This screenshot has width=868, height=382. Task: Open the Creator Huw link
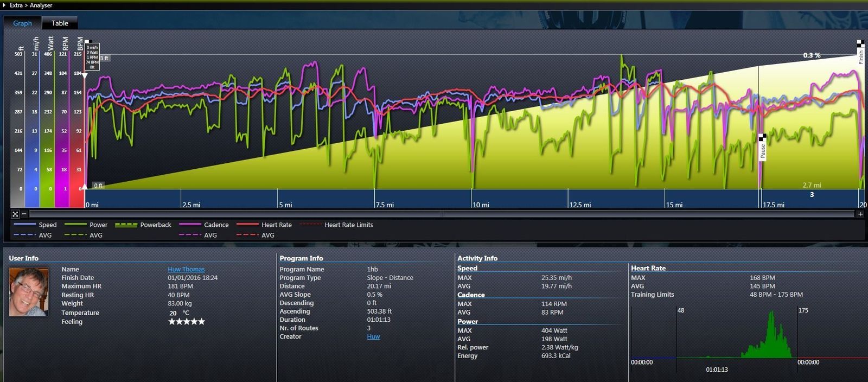coord(373,337)
